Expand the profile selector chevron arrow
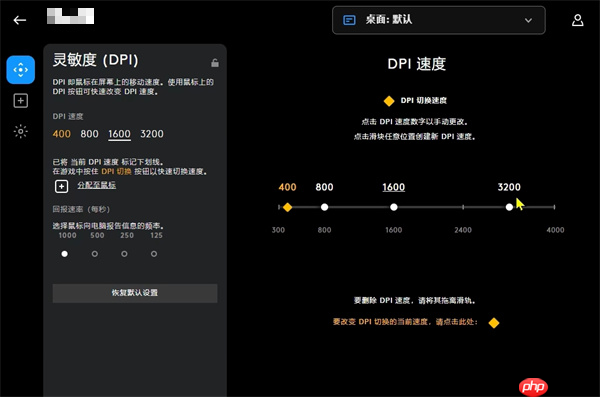The image size is (600, 397). click(x=528, y=20)
